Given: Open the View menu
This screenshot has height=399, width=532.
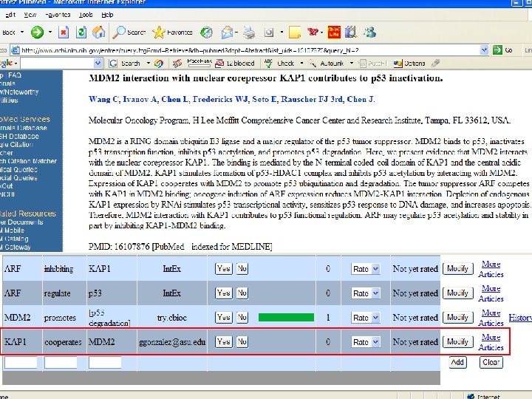Looking at the screenshot, I should pyautogui.click(x=30, y=15).
